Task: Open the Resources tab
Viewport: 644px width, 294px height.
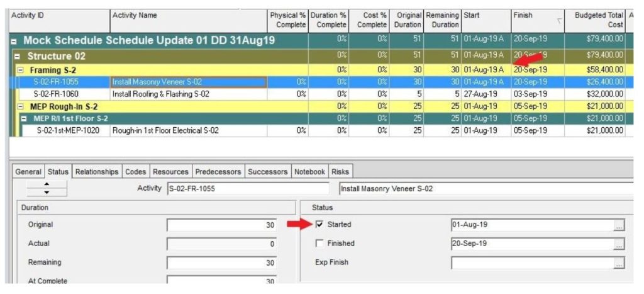Action: pos(170,172)
